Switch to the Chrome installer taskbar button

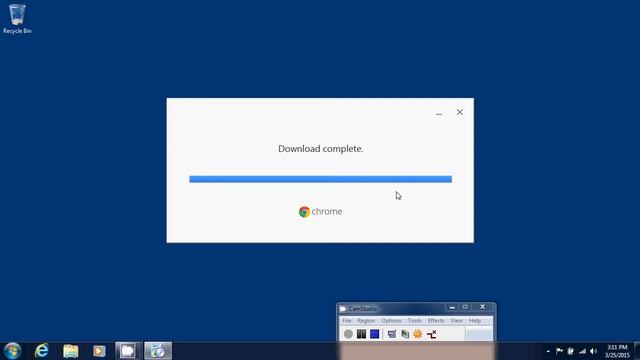coord(158,351)
